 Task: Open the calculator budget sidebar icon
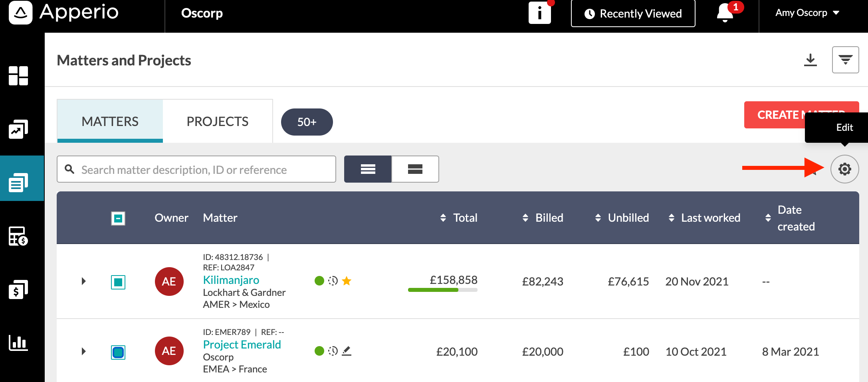pyautogui.click(x=18, y=236)
